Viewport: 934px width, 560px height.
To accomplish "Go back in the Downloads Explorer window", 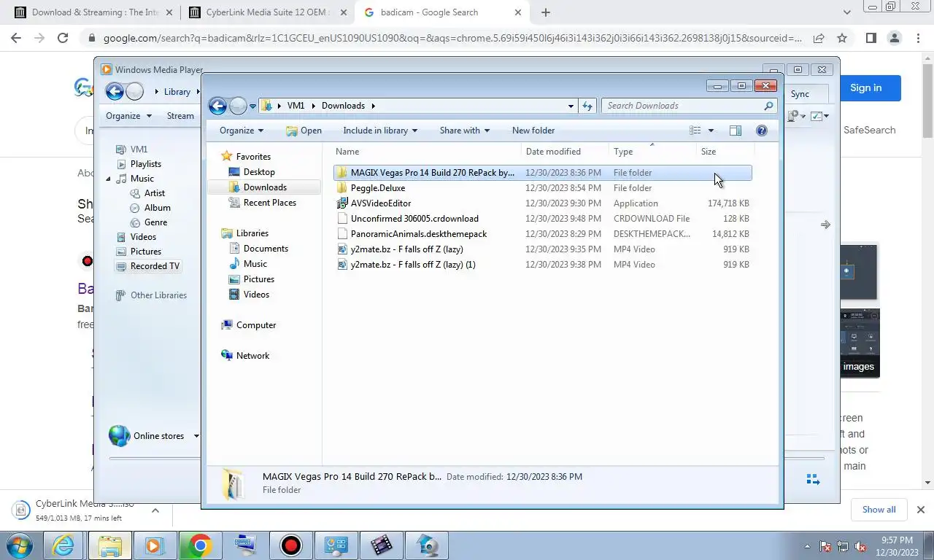I will coord(217,106).
